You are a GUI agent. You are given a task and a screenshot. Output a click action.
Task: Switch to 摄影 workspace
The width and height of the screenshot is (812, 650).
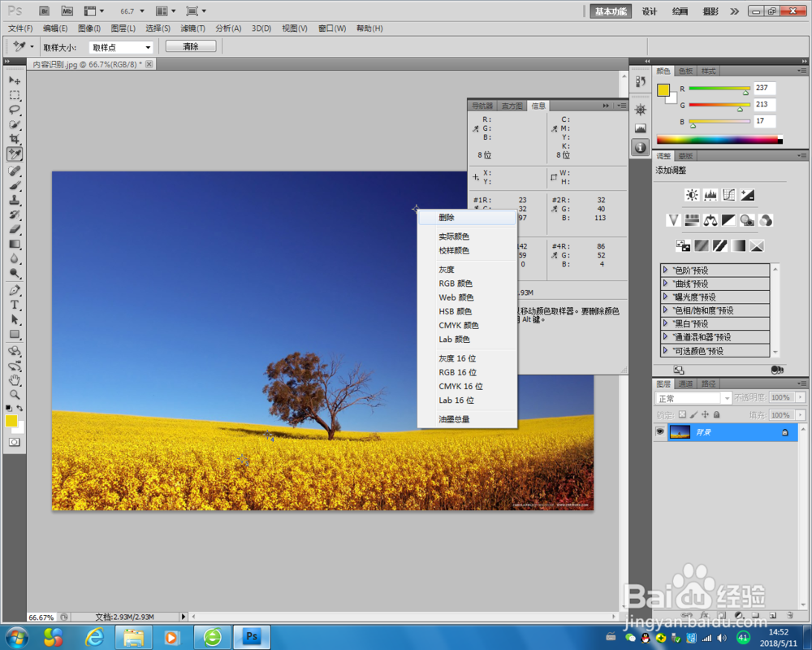tap(710, 11)
